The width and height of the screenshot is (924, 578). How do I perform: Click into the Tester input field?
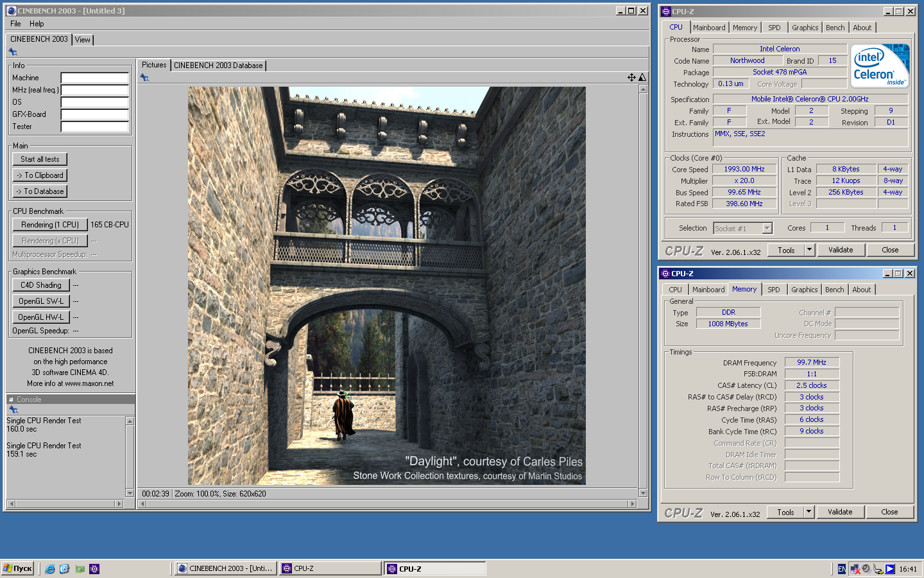(95, 127)
